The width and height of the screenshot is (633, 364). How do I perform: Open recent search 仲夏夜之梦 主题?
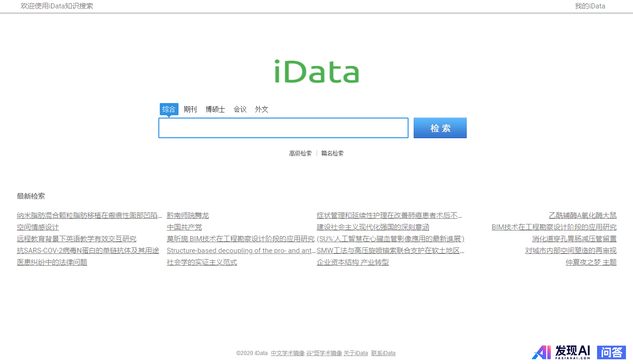tap(591, 262)
